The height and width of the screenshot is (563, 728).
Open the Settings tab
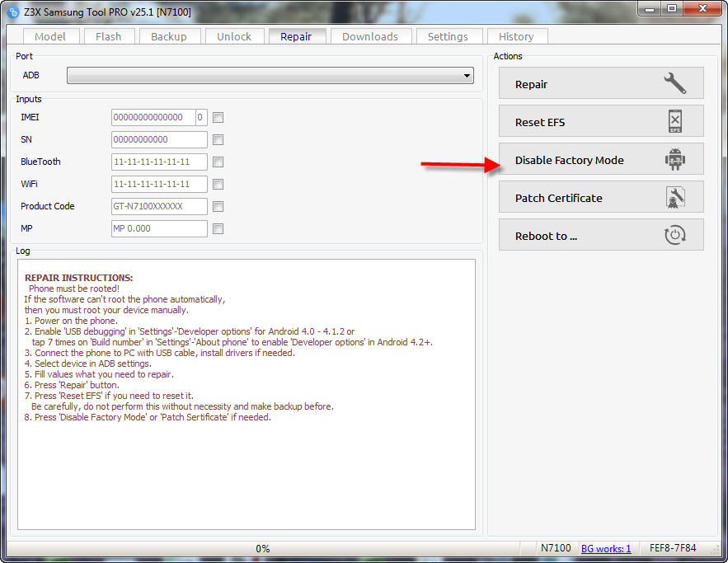coord(448,36)
